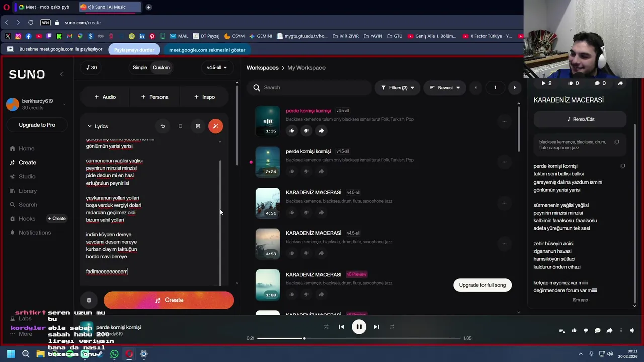The height and width of the screenshot is (362, 644).
Task: Go to previous page of songs
Action: click(476, 87)
